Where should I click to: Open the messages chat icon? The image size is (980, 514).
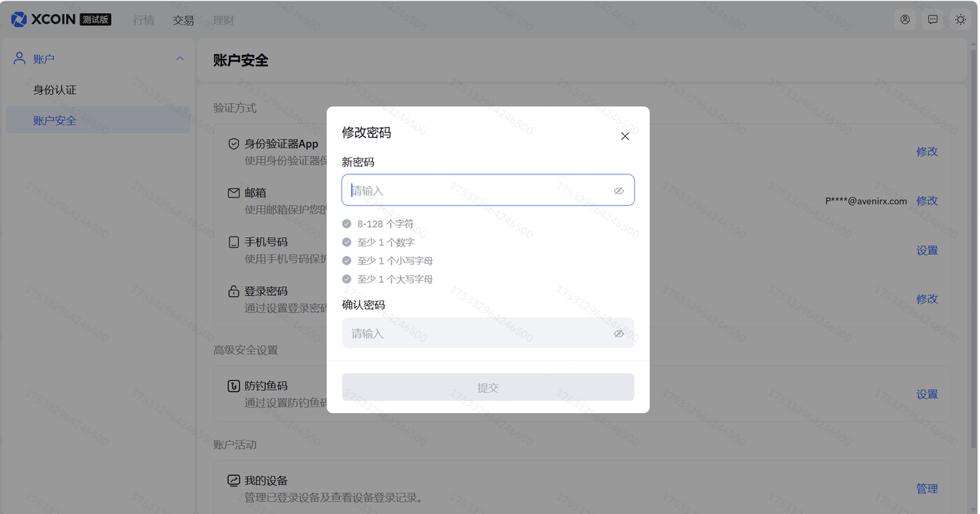click(933, 20)
